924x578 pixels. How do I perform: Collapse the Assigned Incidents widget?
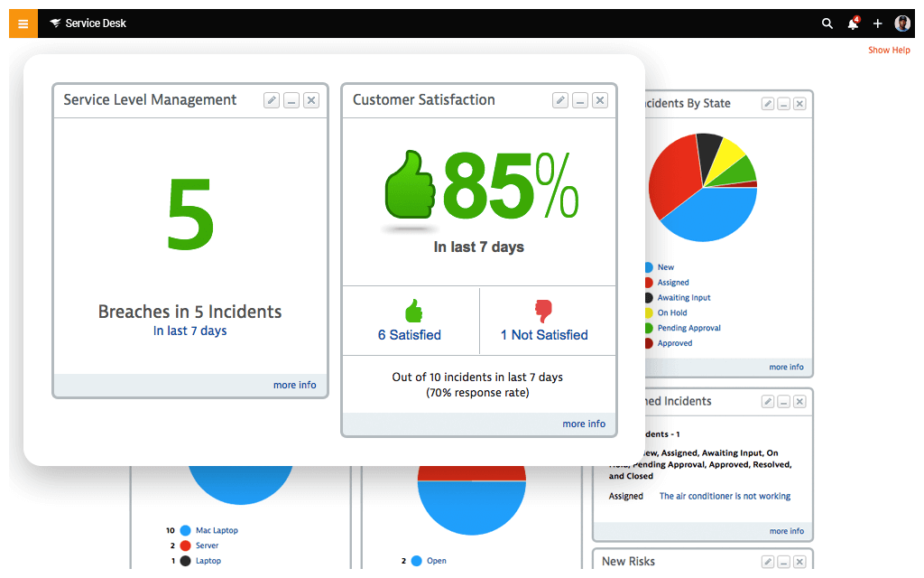[783, 401]
